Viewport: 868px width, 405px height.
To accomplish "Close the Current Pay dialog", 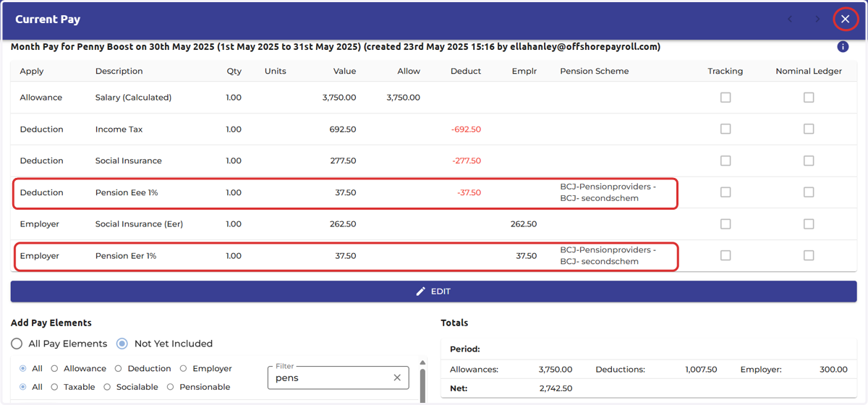I will (845, 19).
